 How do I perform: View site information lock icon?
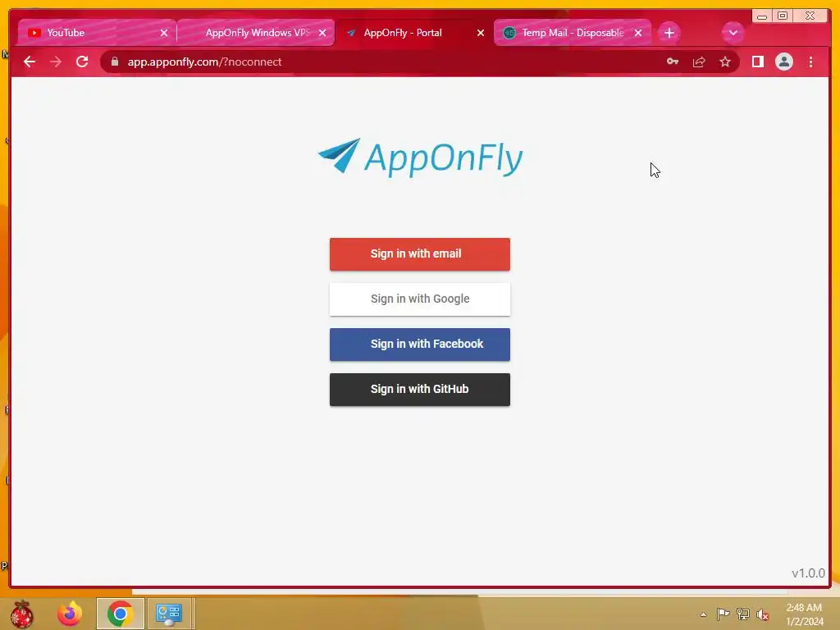click(x=114, y=62)
